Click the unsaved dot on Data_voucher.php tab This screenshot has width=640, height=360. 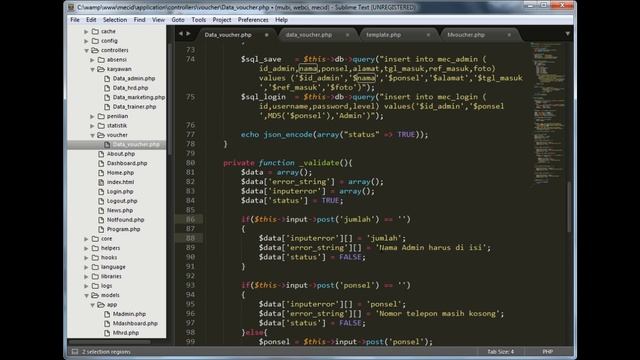[x=267, y=35]
